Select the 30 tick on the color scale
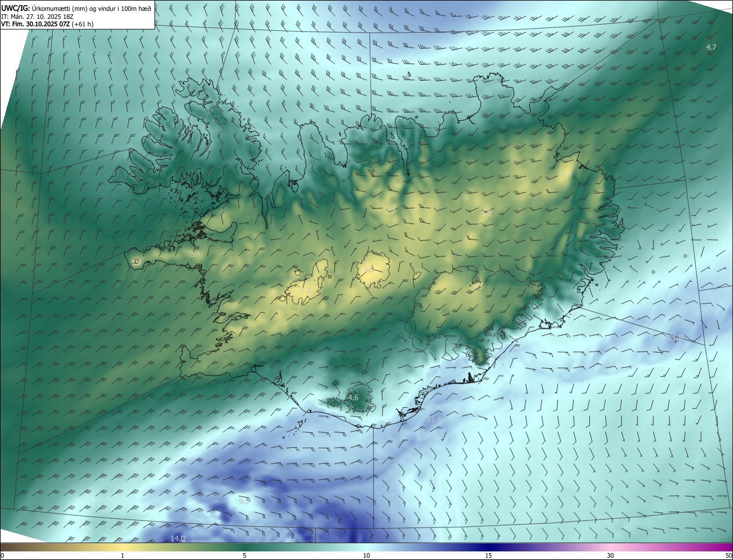The height and width of the screenshot is (560, 733). point(610,555)
